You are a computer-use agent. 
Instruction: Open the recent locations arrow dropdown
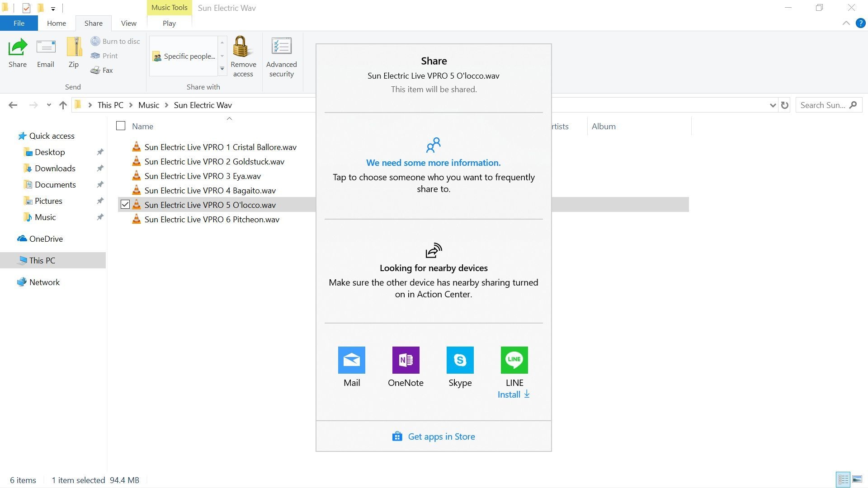[49, 105]
